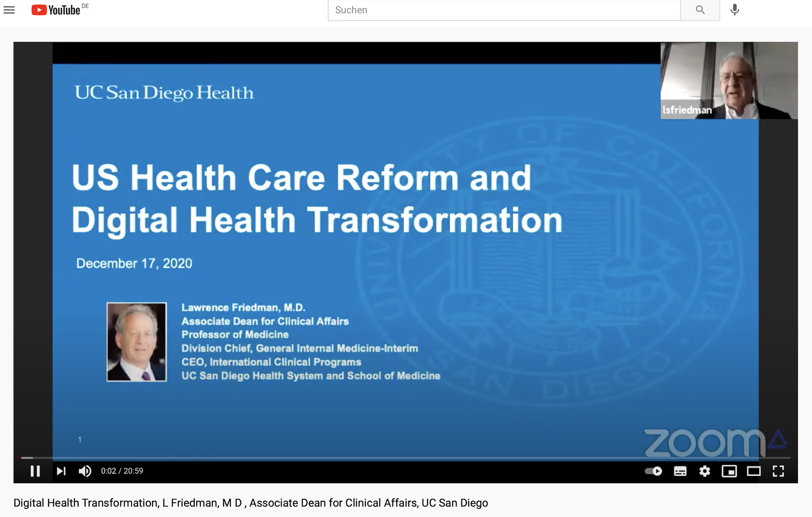Click the lsfriedman webcam overlay

[x=729, y=81]
